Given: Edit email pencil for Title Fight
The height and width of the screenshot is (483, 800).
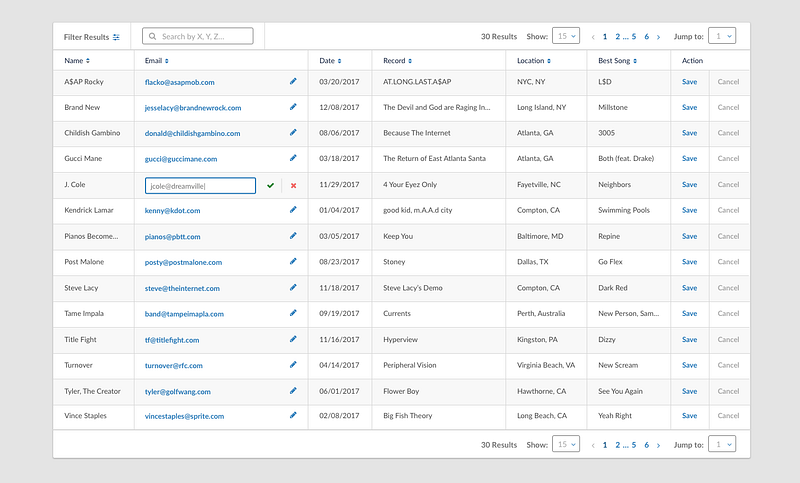Looking at the screenshot, I should tap(293, 339).
